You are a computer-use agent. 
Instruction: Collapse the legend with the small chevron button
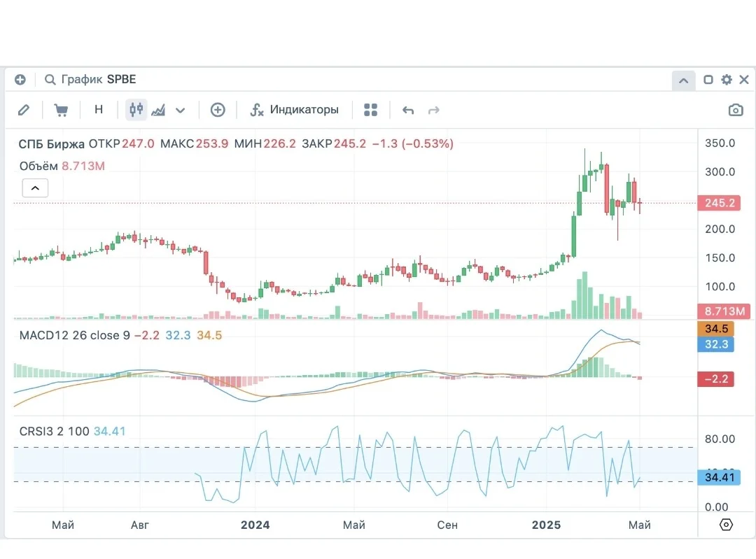pyautogui.click(x=35, y=188)
